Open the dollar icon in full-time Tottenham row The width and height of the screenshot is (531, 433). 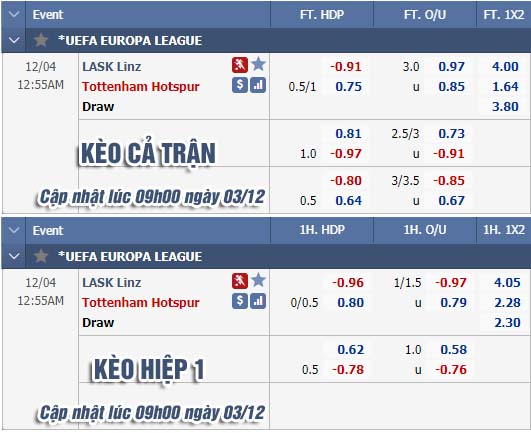pos(240,85)
